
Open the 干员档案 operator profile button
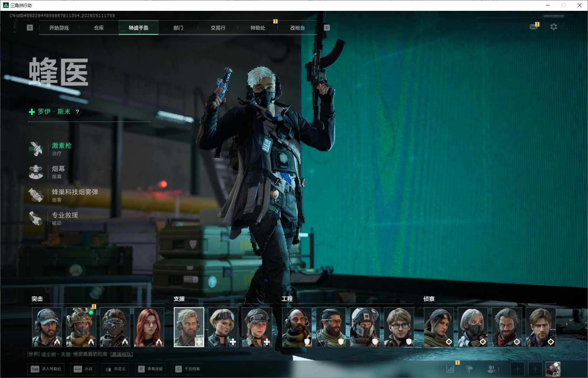point(187,369)
